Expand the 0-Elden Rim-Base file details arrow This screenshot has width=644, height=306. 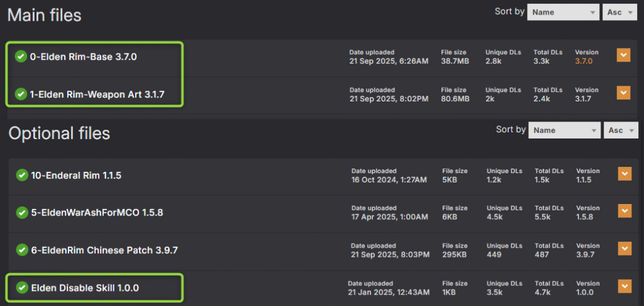click(623, 56)
